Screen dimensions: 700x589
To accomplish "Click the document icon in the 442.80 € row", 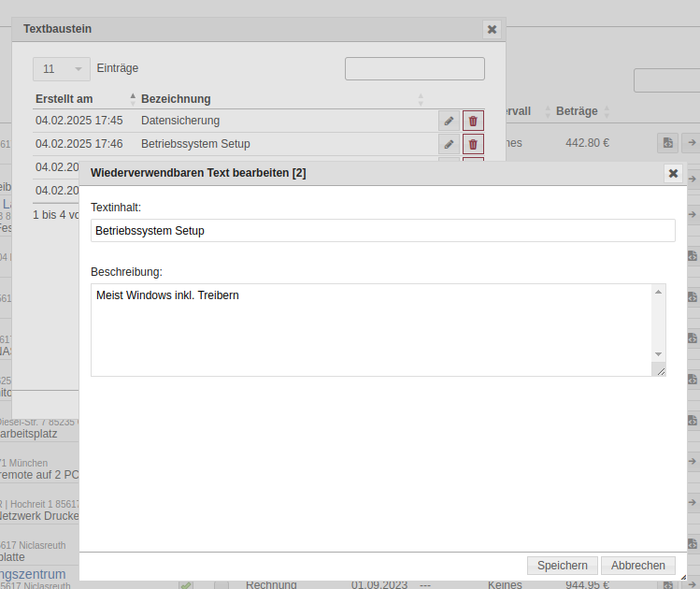I will [x=667, y=143].
